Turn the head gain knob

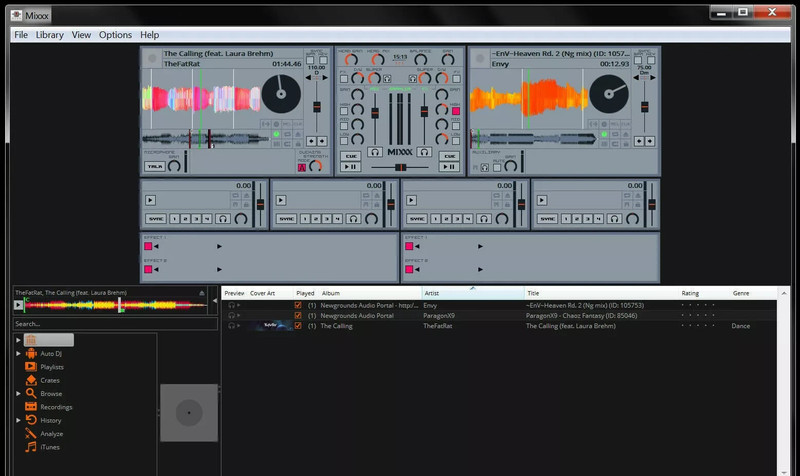point(351,60)
